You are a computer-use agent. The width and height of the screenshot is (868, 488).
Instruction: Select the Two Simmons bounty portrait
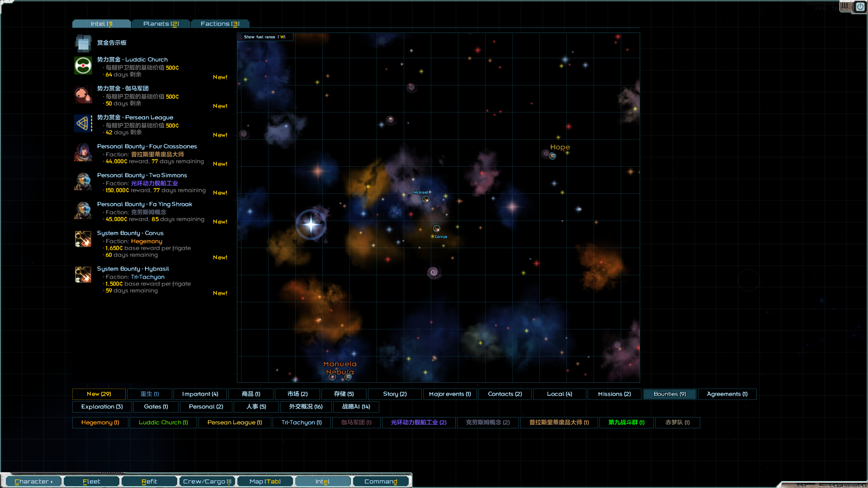83,182
